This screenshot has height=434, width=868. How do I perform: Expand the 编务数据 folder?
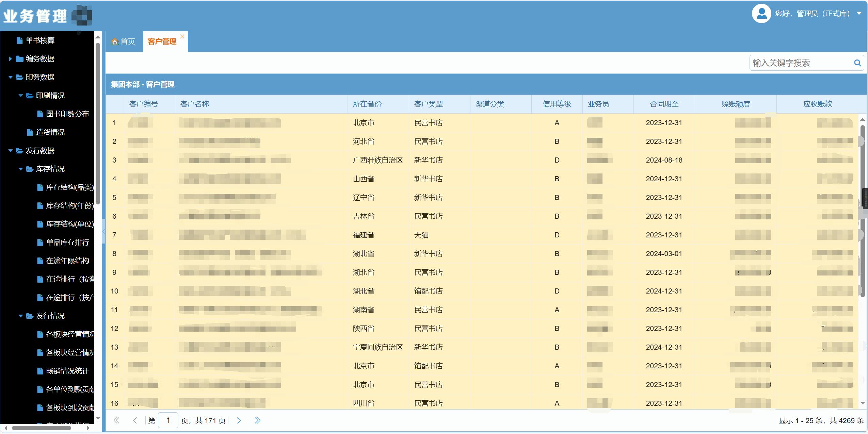coord(10,59)
